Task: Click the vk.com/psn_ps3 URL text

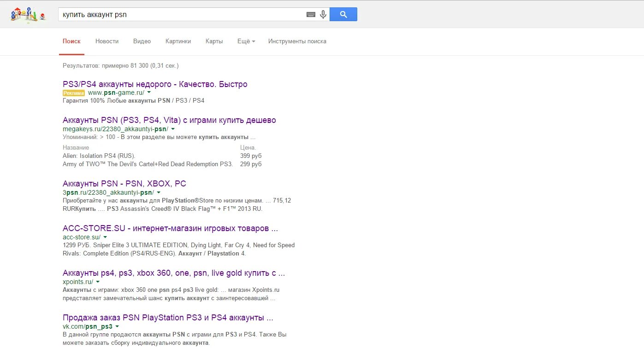Action: tap(88, 326)
